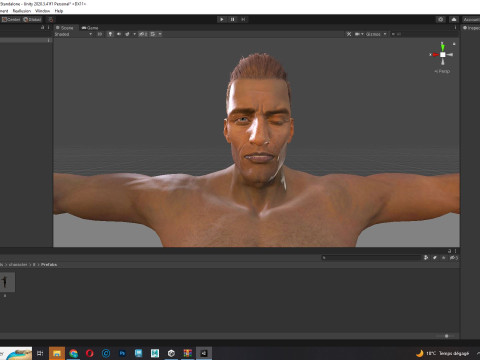Open the menu left of Window
480x360 pixels.
pos(22,11)
